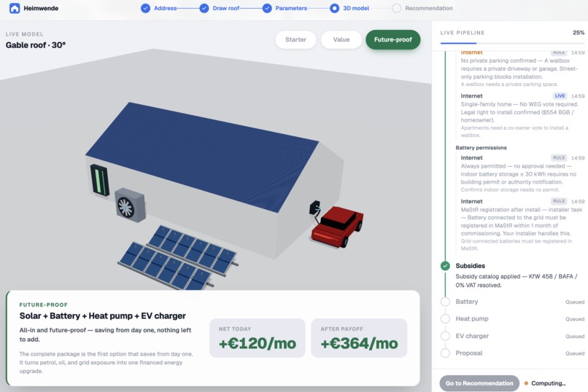Click the green Subsidies completed checkmark
Image resolution: width=588 pixels, height=392 pixels.
(x=445, y=266)
